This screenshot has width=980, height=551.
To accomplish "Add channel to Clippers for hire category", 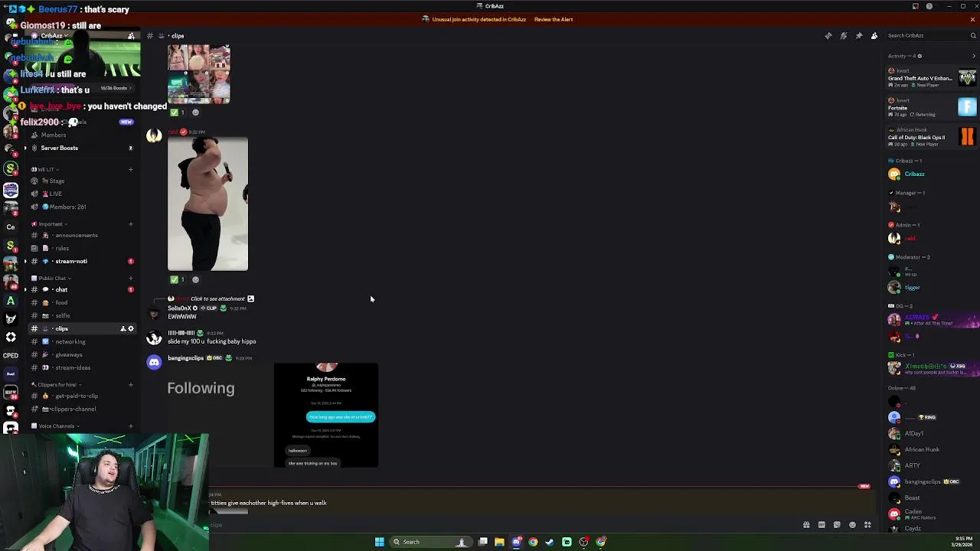I will coord(131,385).
